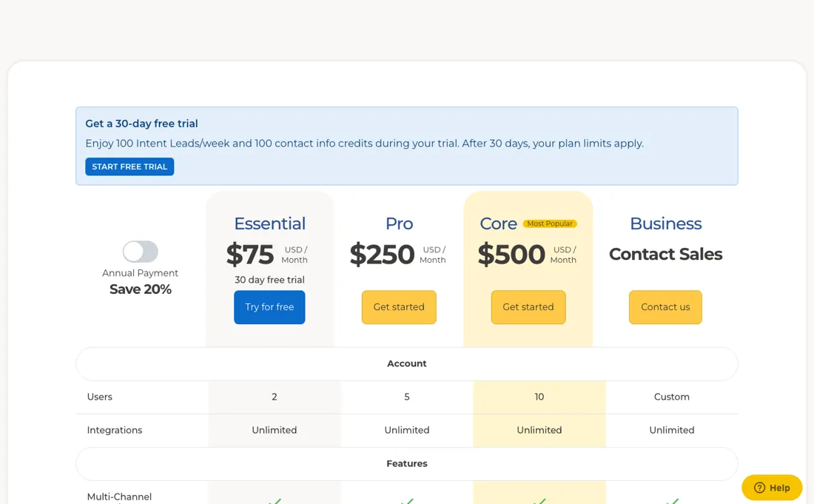Click the 30 day free trial text

coord(269,280)
